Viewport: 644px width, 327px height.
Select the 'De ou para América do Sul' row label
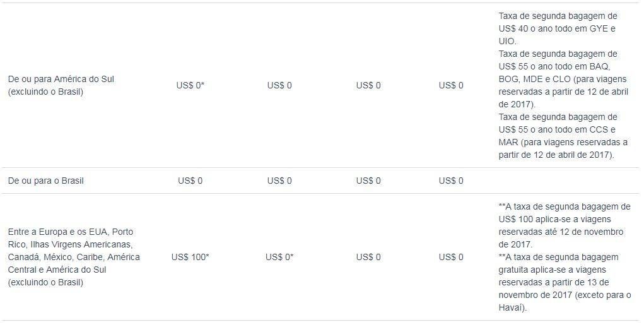click(x=61, y=85)
